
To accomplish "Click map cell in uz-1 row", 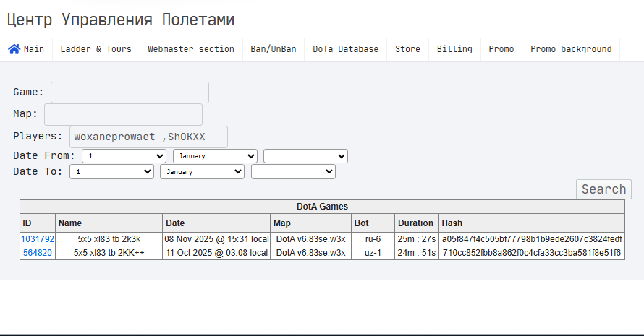I will (311, 253).
